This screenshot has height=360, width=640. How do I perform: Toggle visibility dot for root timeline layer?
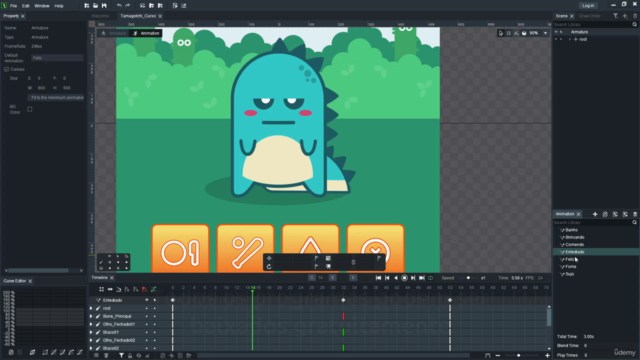point(147,309)
